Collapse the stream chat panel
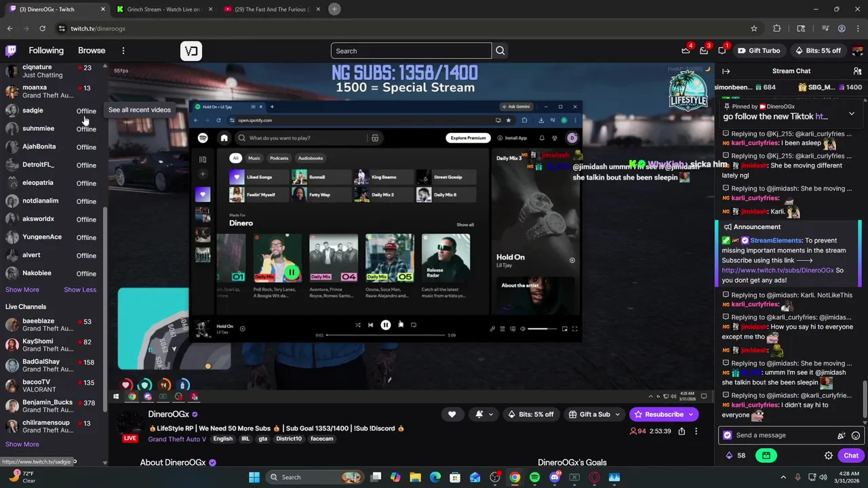 pyautogui.click(x=726, y=71)
